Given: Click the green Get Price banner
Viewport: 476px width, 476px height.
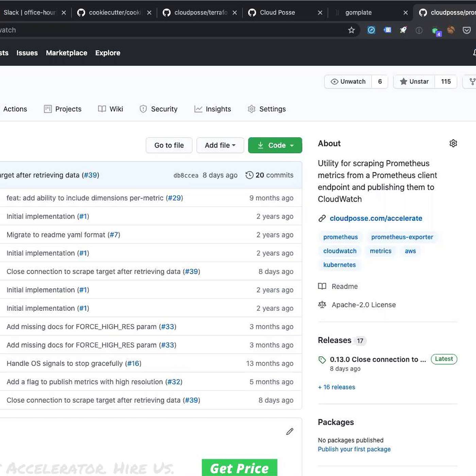Looking at the screenshot, I should click(x=239, y=468).
